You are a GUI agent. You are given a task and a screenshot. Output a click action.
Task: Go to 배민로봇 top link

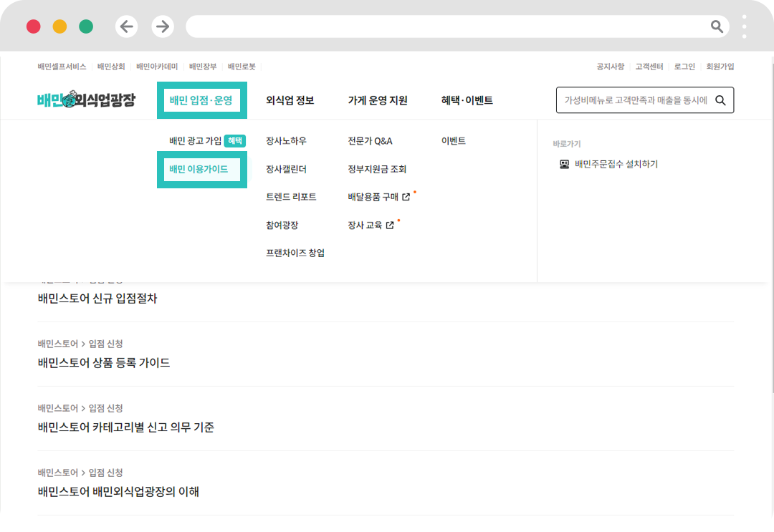(242, 67)
